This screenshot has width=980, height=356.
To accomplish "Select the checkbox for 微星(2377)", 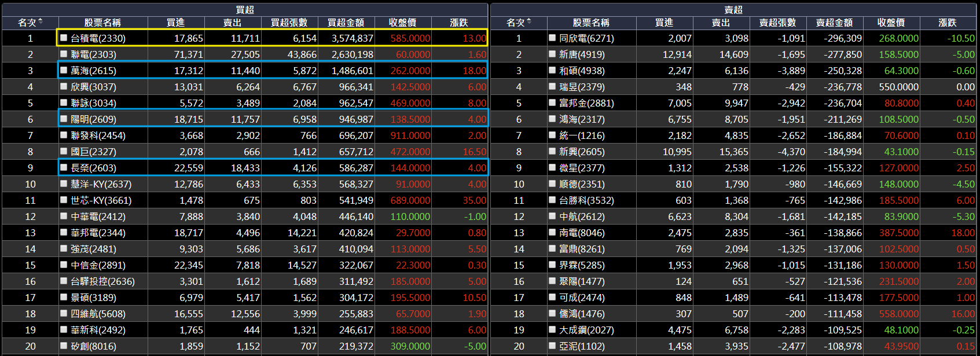I will [552, 167].
